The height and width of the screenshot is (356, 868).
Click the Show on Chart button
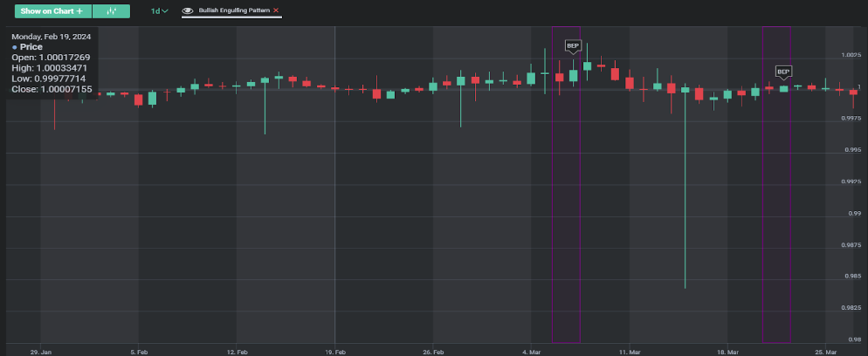pyautogui.click(x=53, y=11)
